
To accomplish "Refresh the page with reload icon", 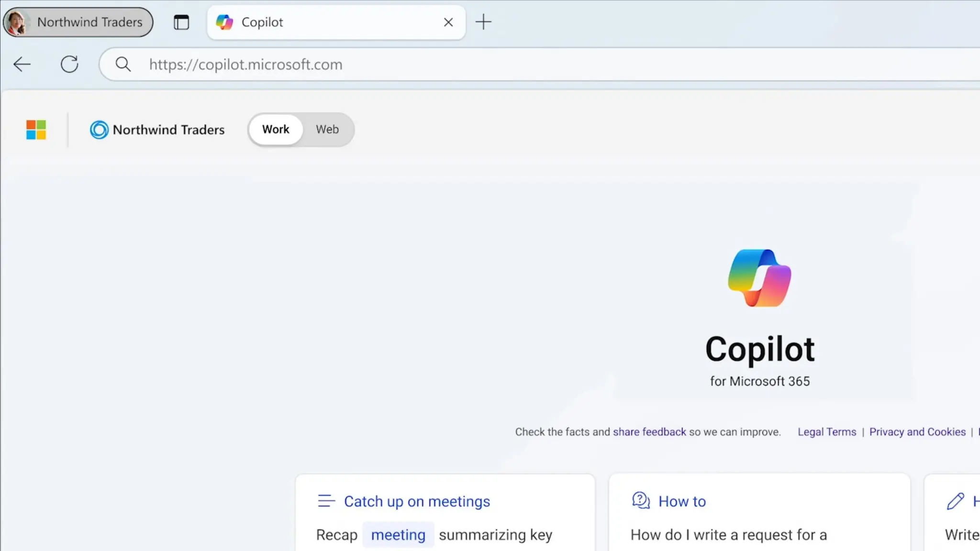I will point(69,64).
